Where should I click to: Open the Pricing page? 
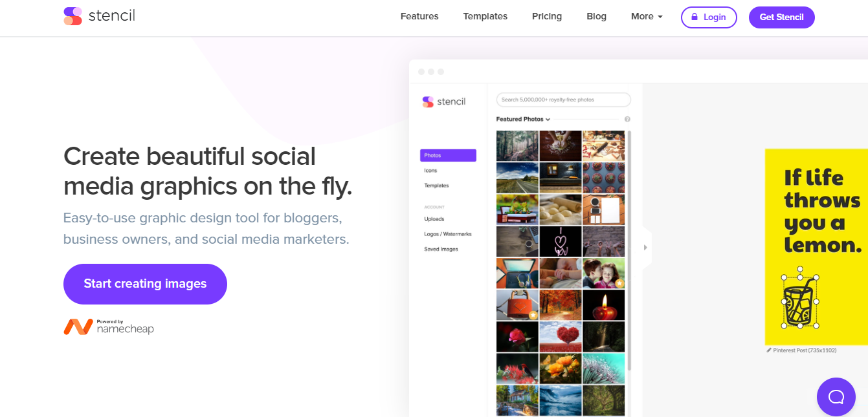pyautogui.click(x=547, y=17)
